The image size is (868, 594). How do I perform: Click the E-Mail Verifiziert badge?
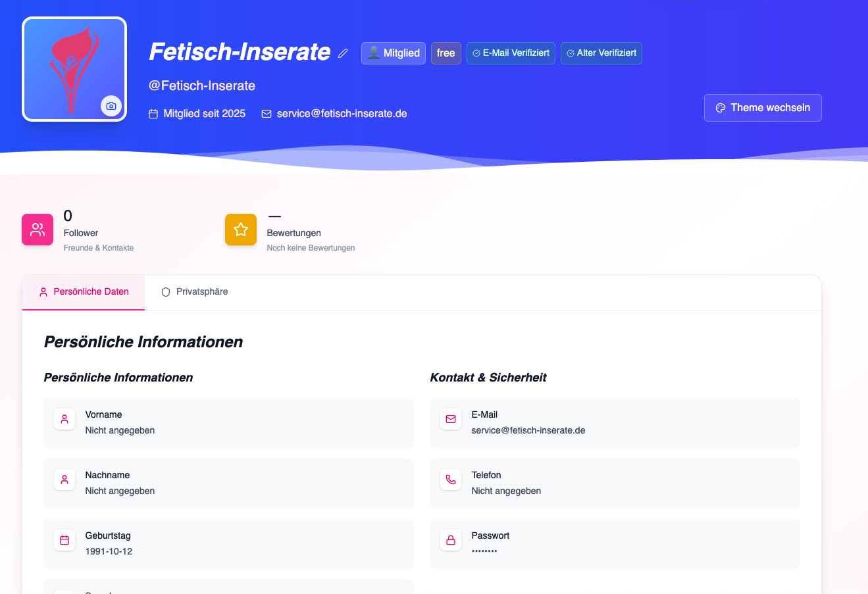click(x=511, y=53)
